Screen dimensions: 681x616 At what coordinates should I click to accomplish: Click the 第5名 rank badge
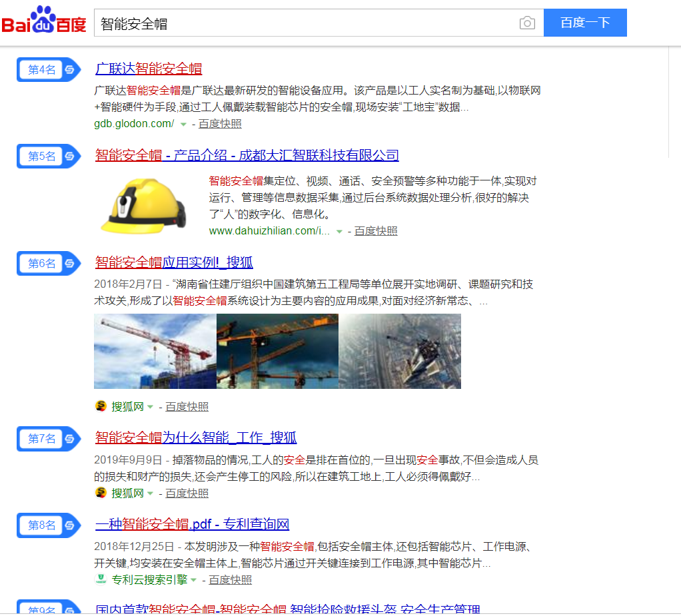[x=49, y=156]
